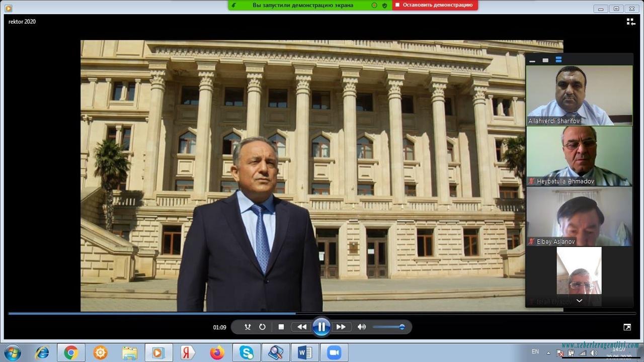
Task: Collapse the Zoom participant video strip
Action: point(532,60)
